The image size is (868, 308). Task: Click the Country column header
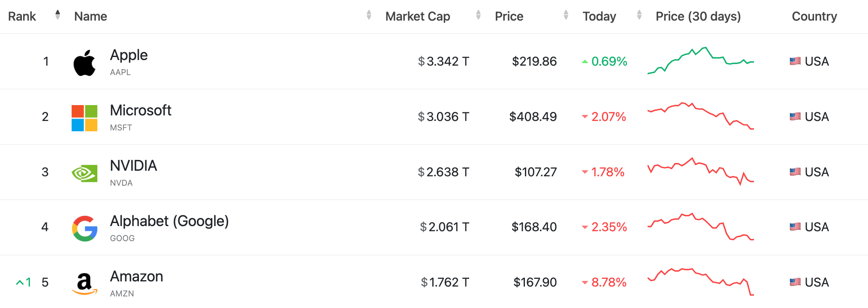(x=814, y=16)
